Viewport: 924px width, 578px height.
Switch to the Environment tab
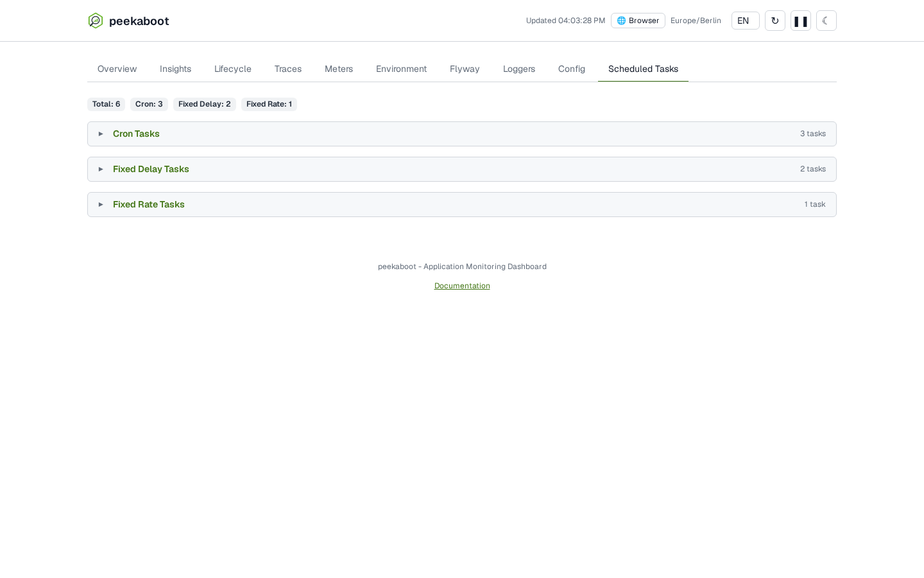(x=401, y=69)
